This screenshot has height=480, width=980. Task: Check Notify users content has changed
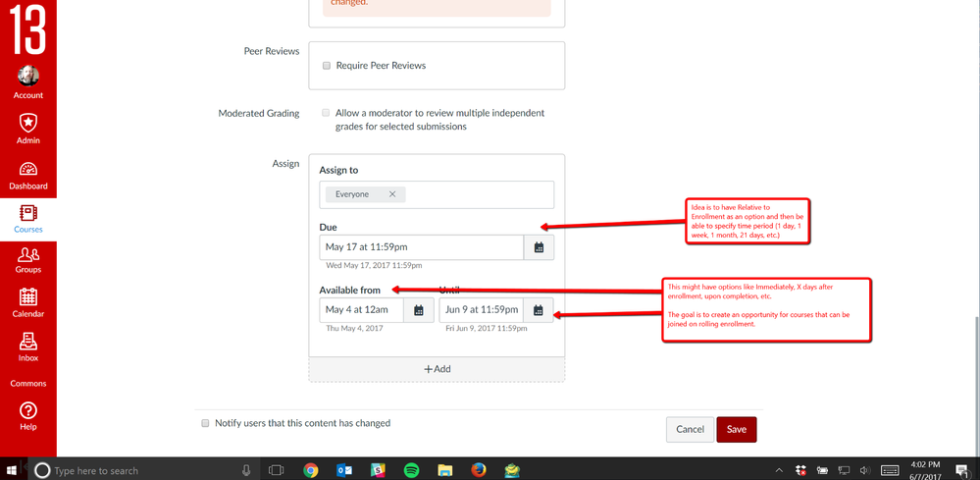pyautogui.click(x=205, y=423)
